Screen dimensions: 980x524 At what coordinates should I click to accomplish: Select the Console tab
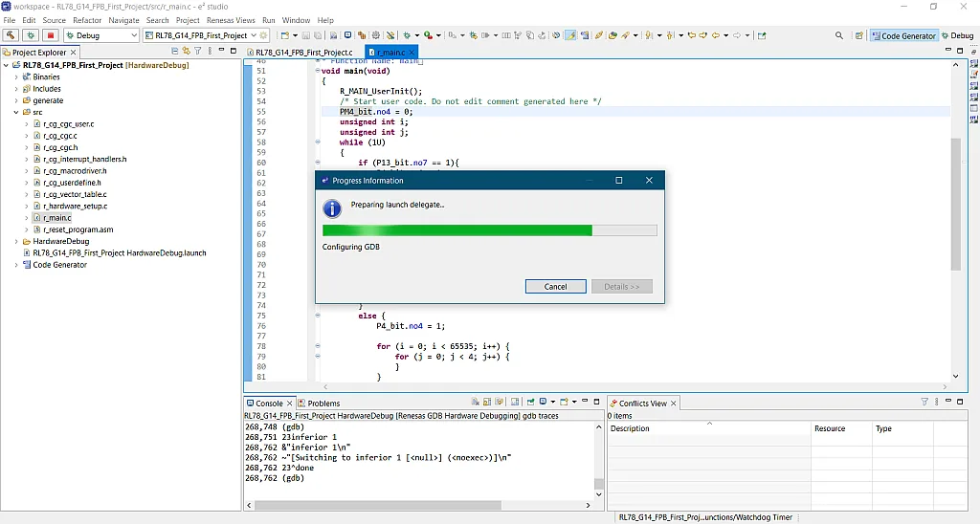click(x=269, y=404)
